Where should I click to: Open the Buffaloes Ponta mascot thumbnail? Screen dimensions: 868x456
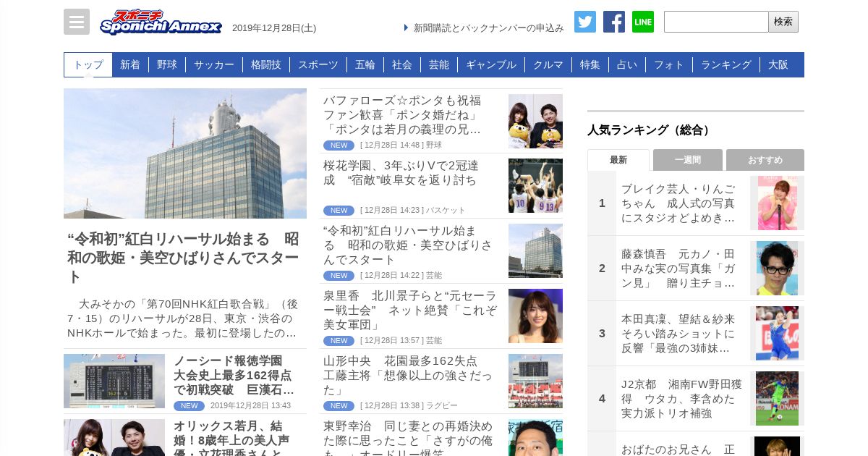coord(535,121)
